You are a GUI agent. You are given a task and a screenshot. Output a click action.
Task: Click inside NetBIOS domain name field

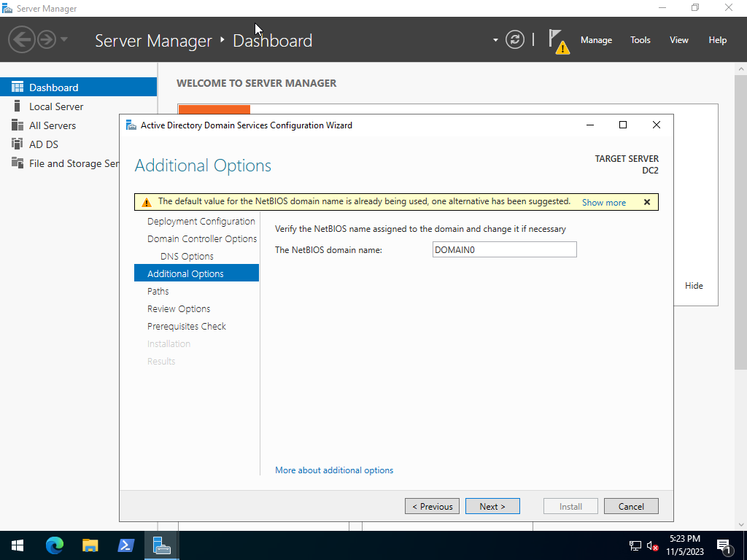tap(504, 250)
